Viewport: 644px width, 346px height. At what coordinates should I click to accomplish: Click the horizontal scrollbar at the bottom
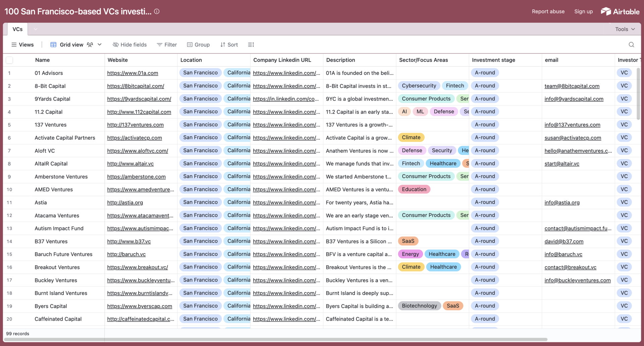coord(275,340)
